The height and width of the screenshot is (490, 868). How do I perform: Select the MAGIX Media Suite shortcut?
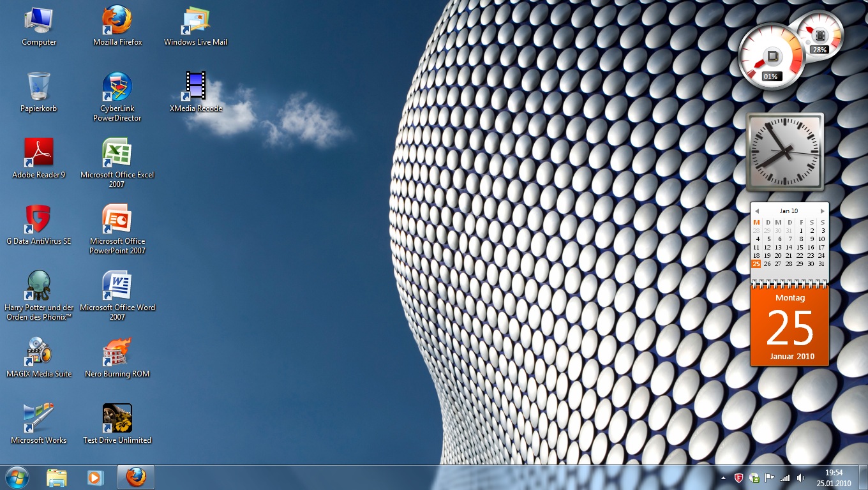tap(38, 353)
